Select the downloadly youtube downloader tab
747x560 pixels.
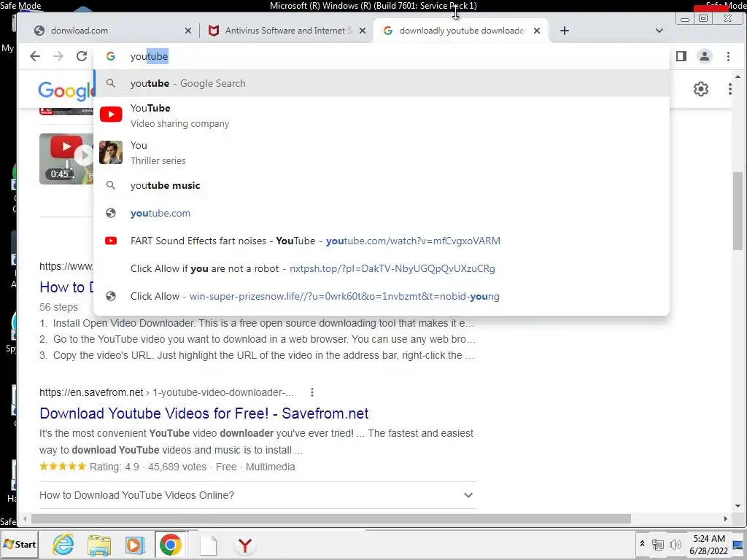coord(461,31)
